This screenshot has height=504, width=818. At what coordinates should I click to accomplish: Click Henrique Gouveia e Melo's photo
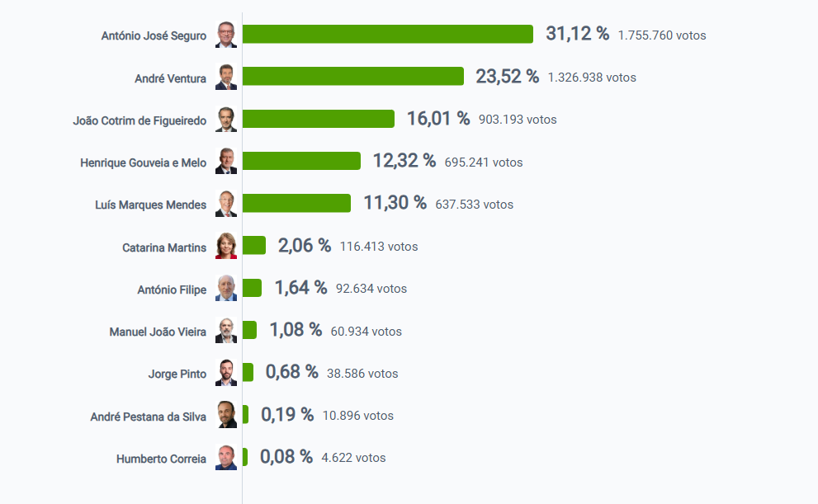[225, 162]
